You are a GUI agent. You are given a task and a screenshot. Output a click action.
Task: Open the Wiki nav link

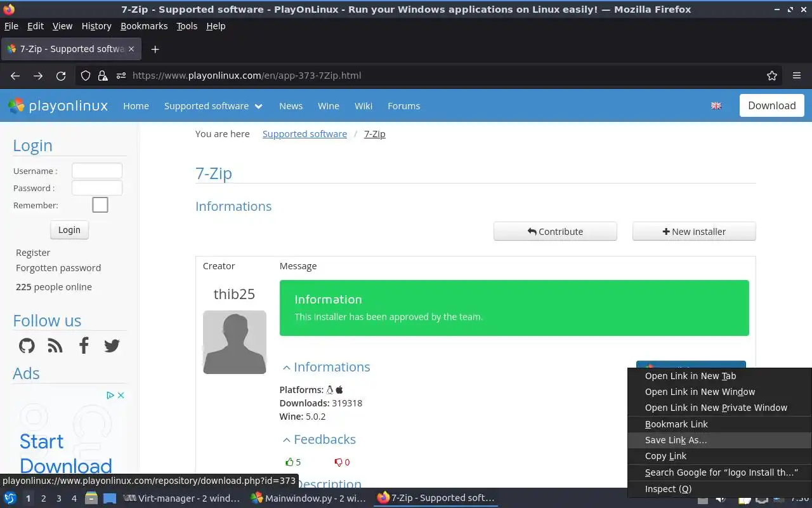(363, 106)
